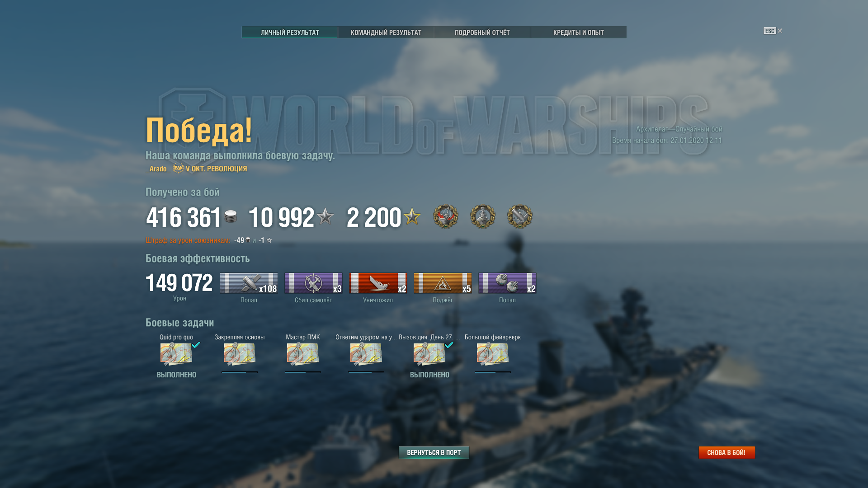The width and height of the screenshot is (868, 488).
Task: Click the destroyed ships ribbon x2
Action: [x=378, y=283]
